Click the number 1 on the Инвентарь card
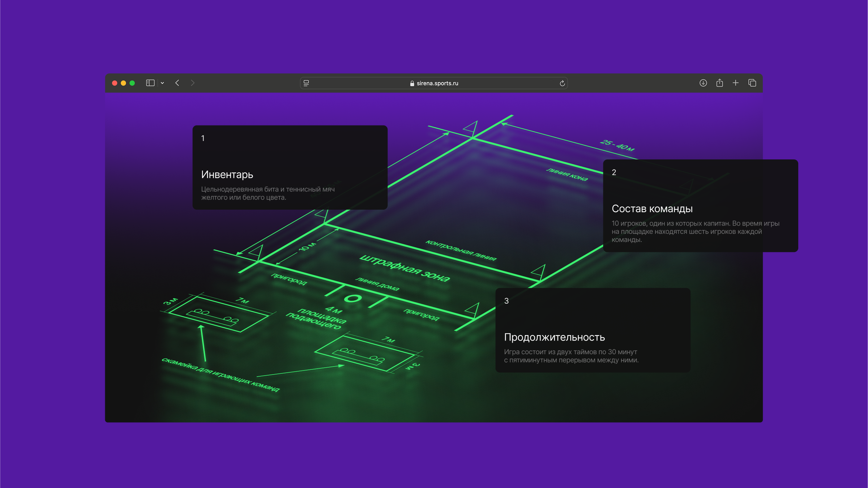 [203, 138]
